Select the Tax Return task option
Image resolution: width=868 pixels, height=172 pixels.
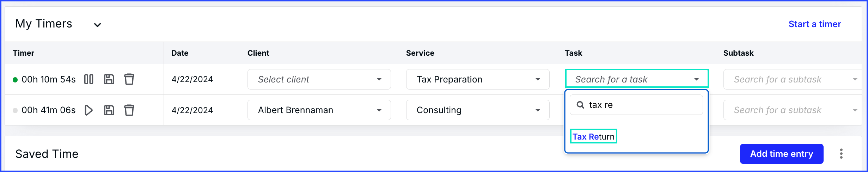point(594,137)
